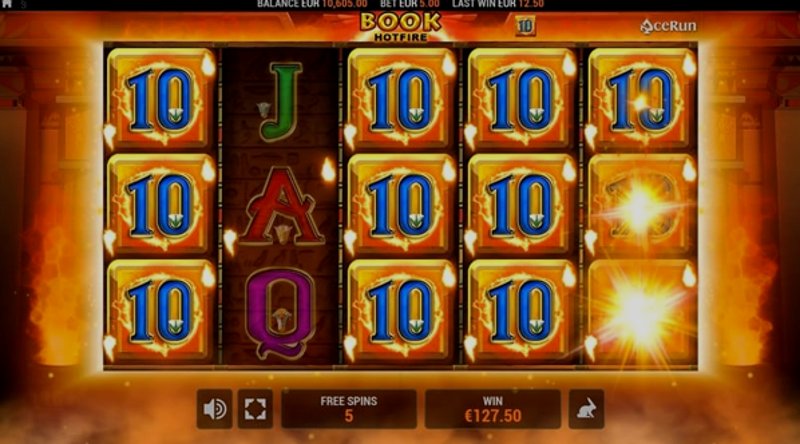Click the red A symbol

(281, 206)
